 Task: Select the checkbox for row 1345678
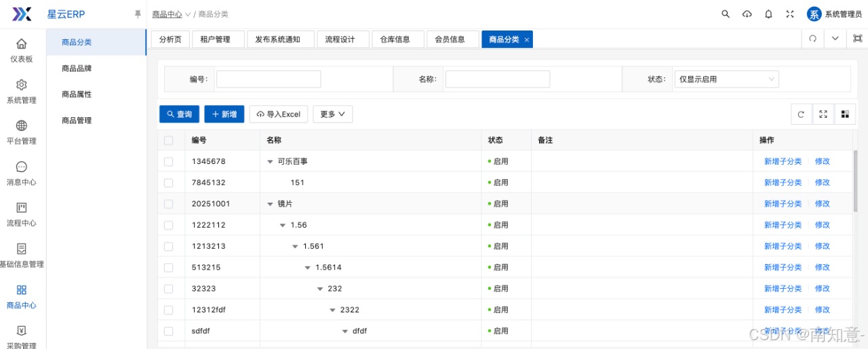[x=169, y=161]
